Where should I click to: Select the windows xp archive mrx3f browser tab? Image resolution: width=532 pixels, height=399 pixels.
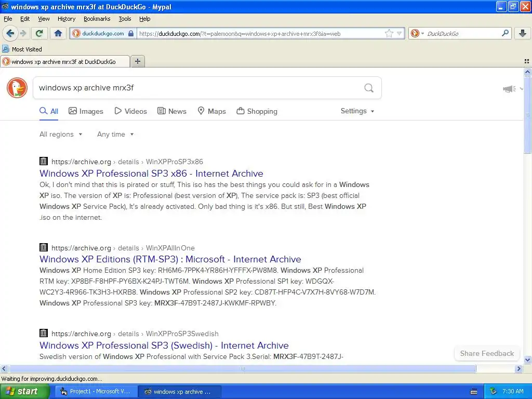pos(65,61)
